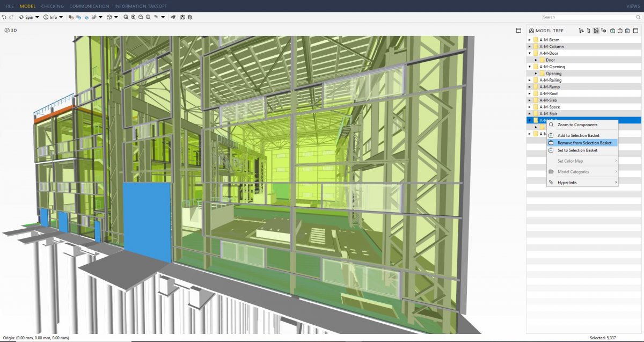Click the stacked-layers icon ending the 3D toolbar

(190, 17)
